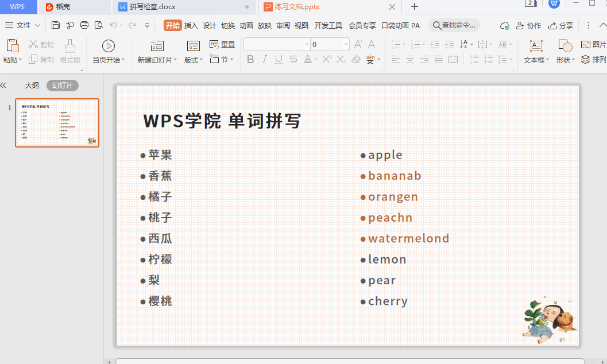Open the File (文件) menu dropdown
Screen dimensions: 607x364
pyautogui.click(x=22, y=25)
